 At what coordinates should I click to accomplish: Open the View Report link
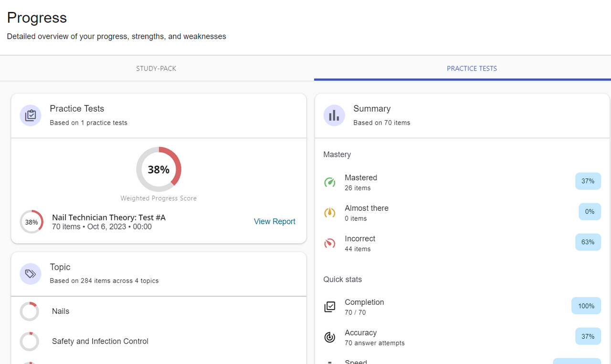(x=274, y=221)
